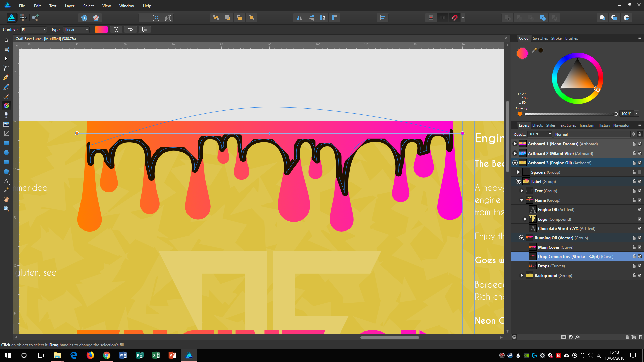Toggle visibility of Spacers group

(640, 172)
